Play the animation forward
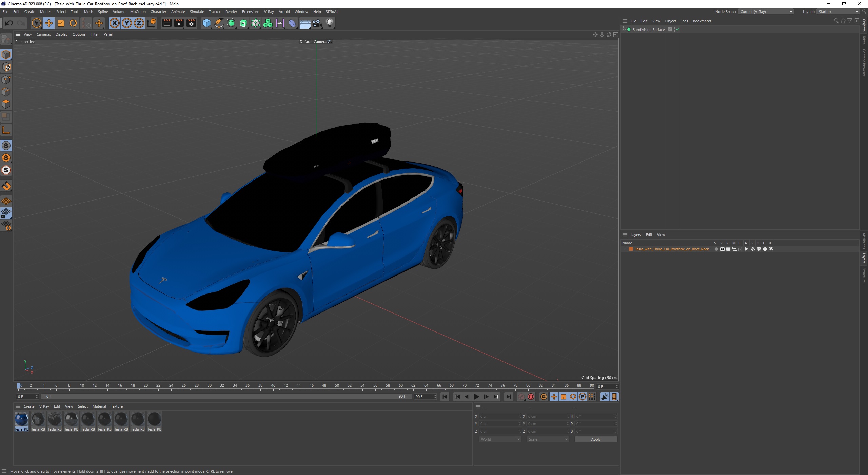Viewport: 868px width, 475px height. [x=477, y=397]
